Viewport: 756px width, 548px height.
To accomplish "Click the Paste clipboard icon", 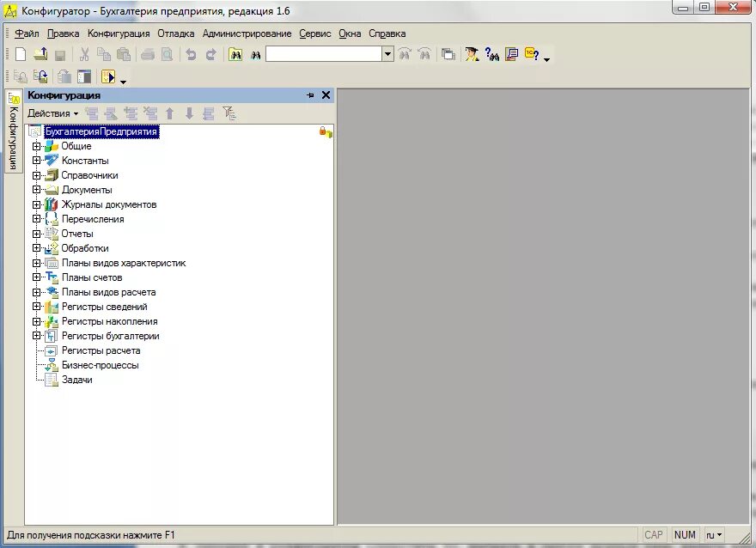I will coord(124,54).
